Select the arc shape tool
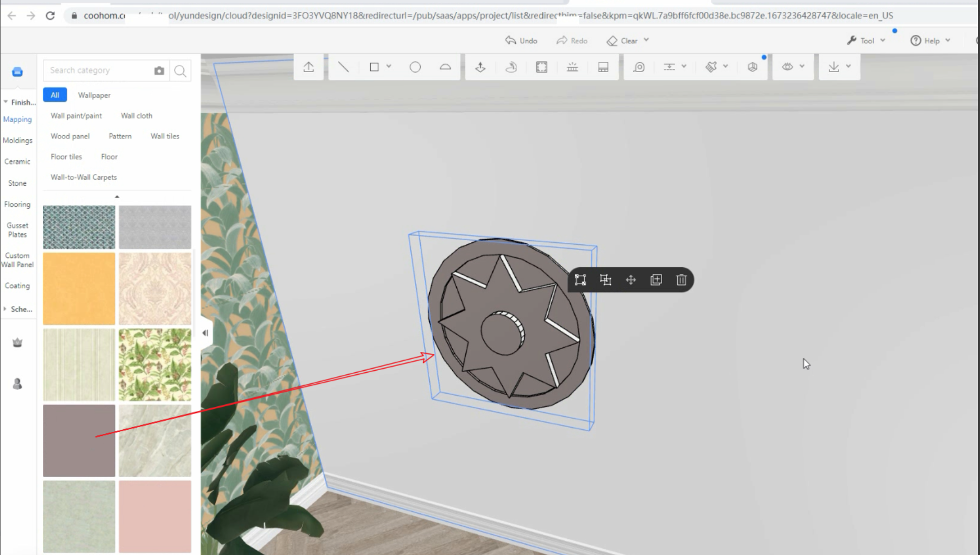Viewport: 980px width, 555px height. 445,67
